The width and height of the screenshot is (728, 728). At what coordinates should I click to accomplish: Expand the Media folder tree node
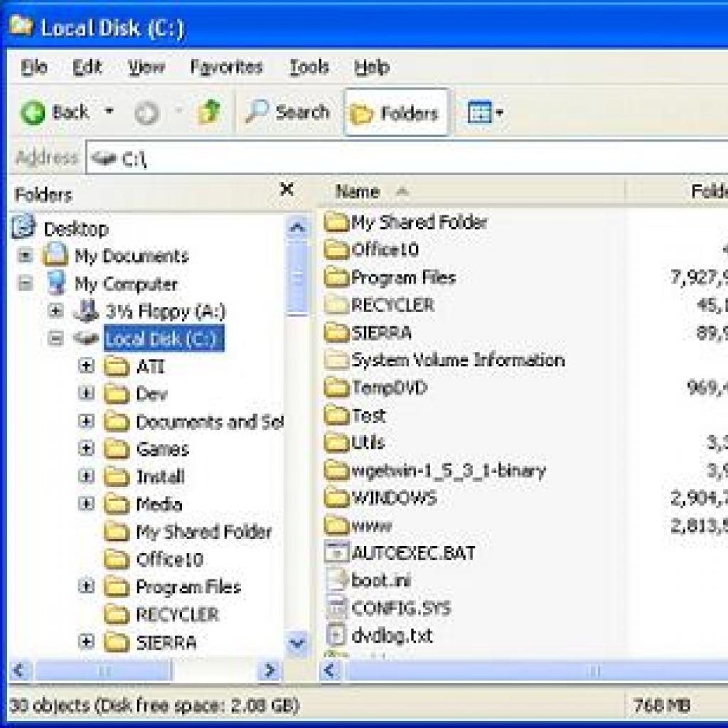pyautogui.click(x=86, y=503)
